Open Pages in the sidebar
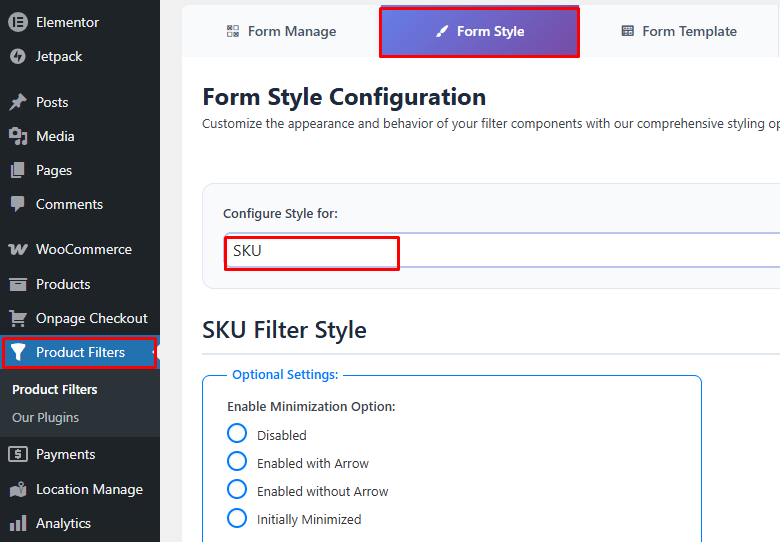The image size is (780, 542). pos(80,170)
